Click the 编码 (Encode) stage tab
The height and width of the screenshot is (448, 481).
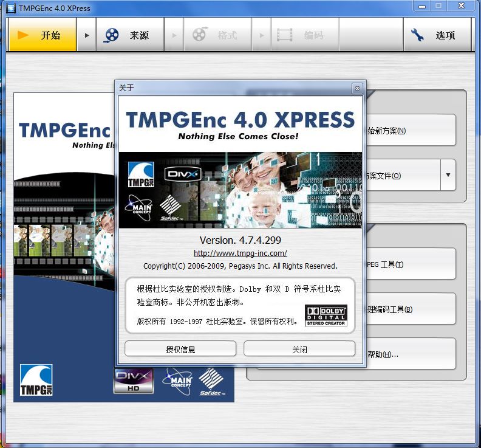(x=305, y=35)
